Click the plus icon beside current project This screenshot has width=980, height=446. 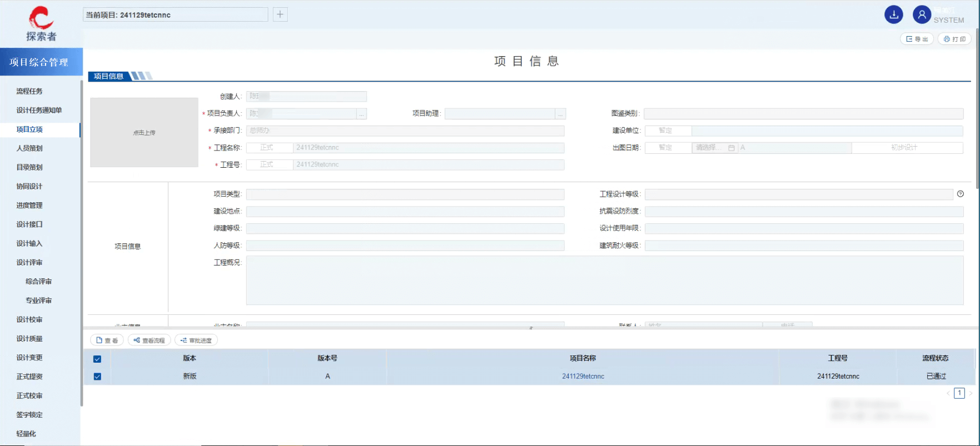[x=280, y=14]
